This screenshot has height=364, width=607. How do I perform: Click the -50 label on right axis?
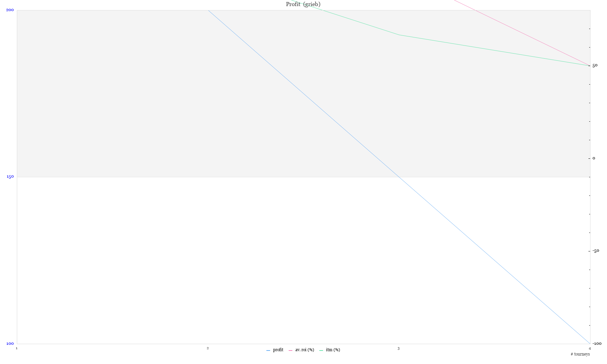coord(596,251)
